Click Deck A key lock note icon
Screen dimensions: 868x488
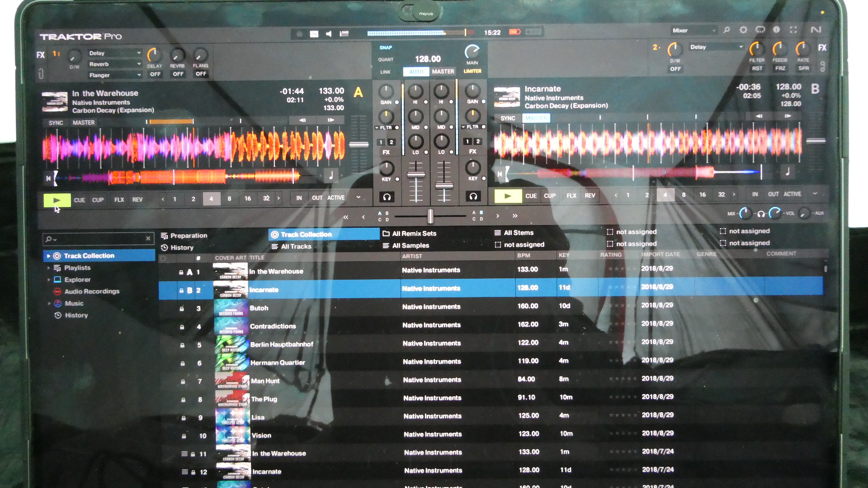[x=331, y=176]
